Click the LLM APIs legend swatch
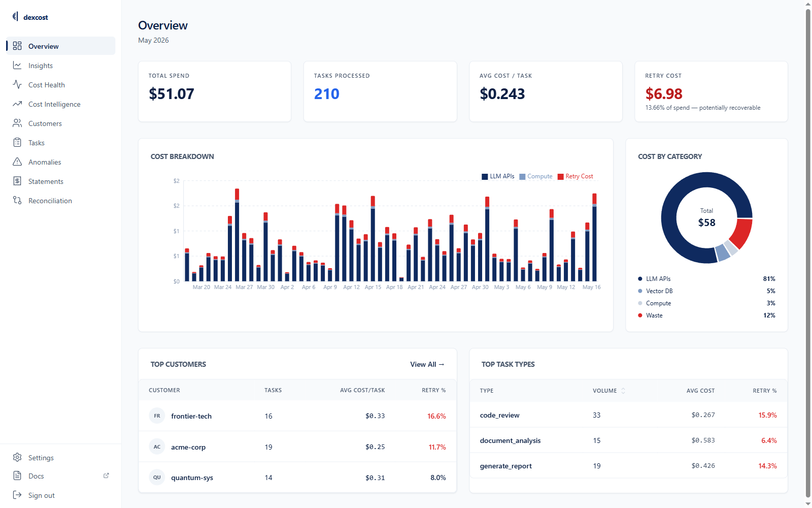Viewport: 812px width, 508px height. 485,177
